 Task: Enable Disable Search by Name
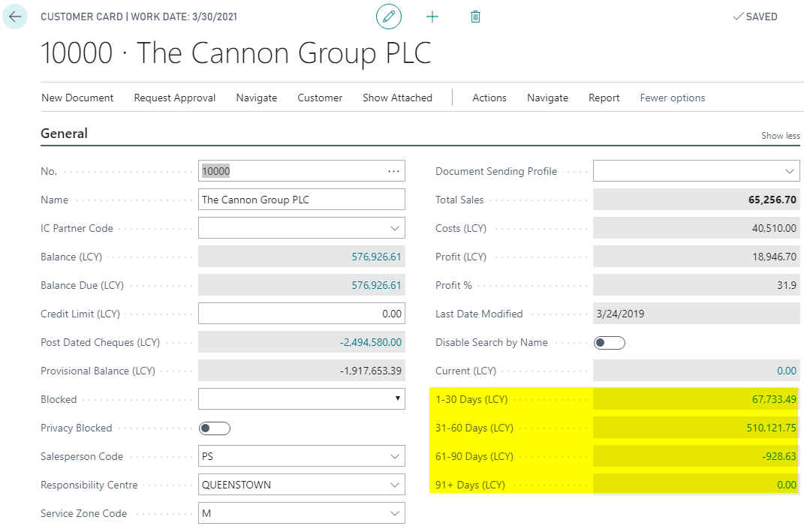click(x=609, y=341)
